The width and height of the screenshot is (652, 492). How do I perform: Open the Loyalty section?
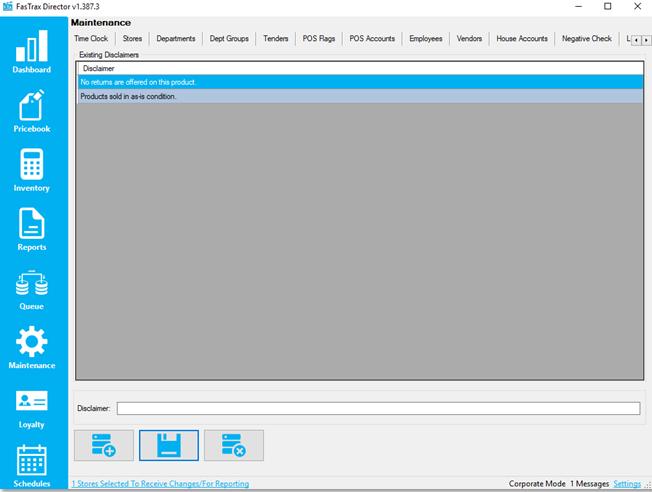[x=32, y=409]
